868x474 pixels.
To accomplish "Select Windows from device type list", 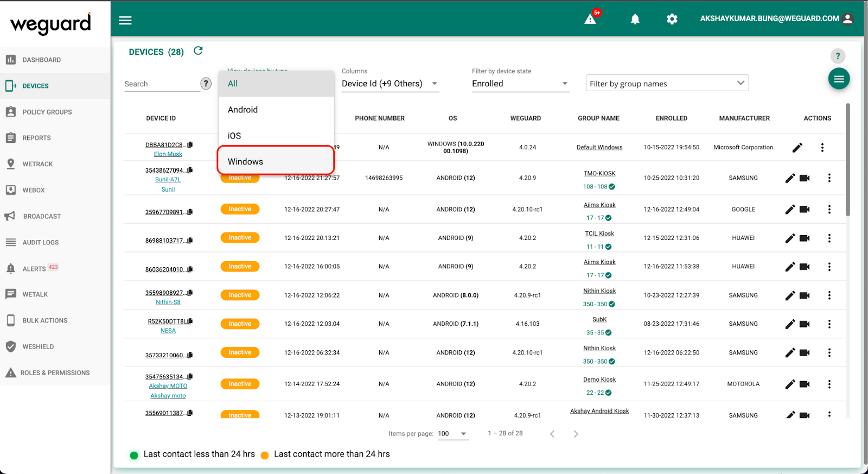I will [x=276, y=161].
